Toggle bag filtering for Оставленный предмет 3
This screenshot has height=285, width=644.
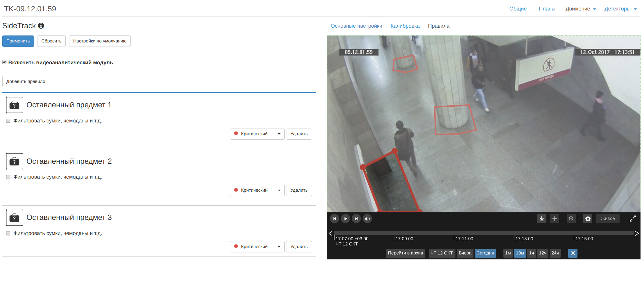[8, 234]
